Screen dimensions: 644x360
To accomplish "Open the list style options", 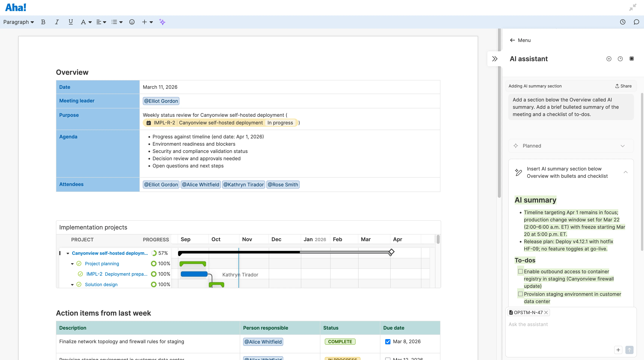I will point(117,22).
